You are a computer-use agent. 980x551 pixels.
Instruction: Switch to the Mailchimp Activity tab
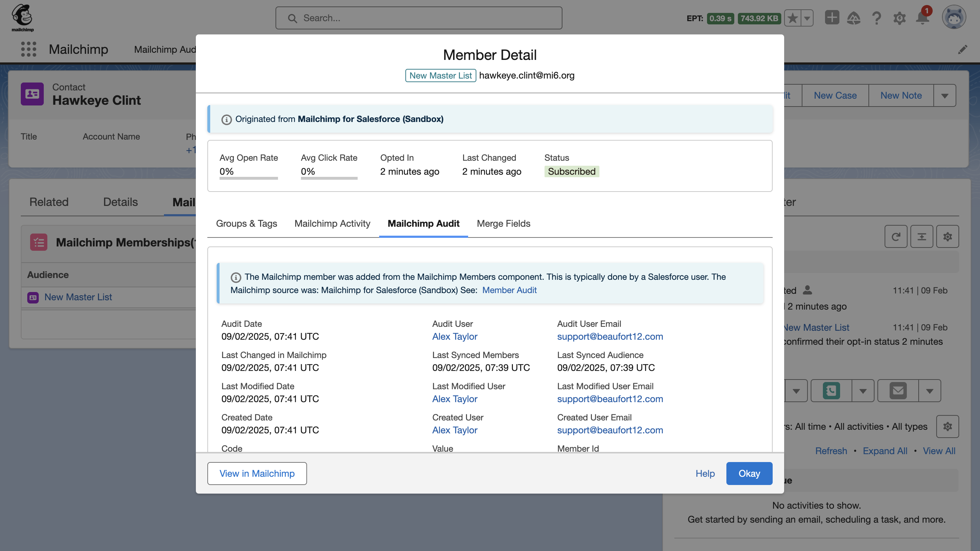click(x=332, y=223)
